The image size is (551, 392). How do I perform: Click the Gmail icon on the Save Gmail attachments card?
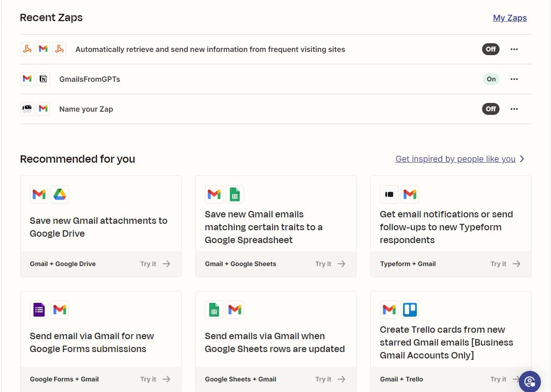(x=39, y=194)
